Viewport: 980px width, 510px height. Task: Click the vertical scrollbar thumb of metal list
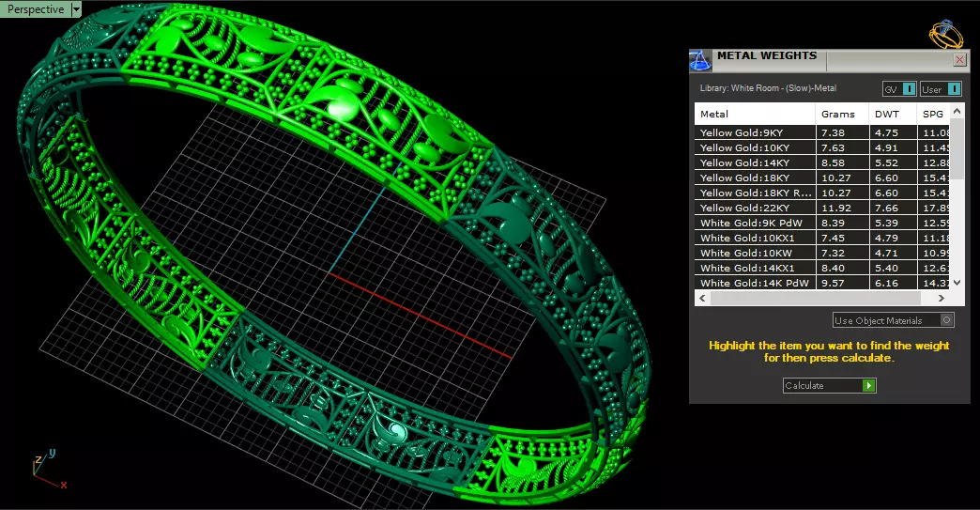957,148
